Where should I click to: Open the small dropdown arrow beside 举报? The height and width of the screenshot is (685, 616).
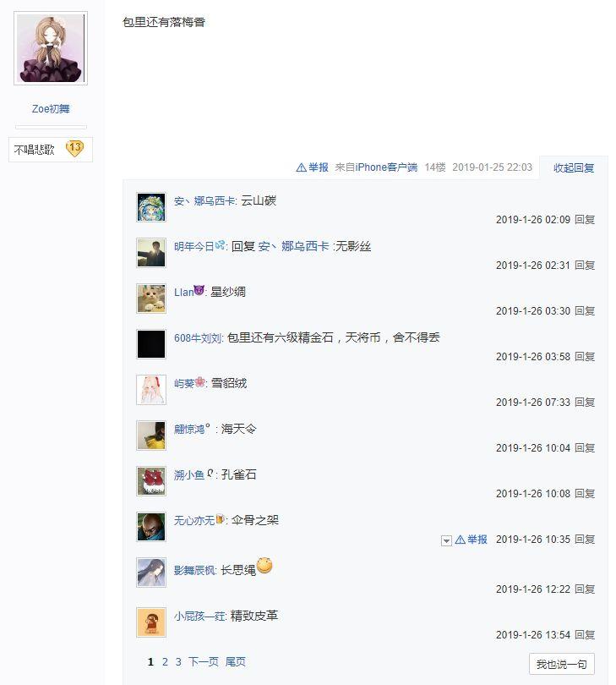(x=446, y=540)
